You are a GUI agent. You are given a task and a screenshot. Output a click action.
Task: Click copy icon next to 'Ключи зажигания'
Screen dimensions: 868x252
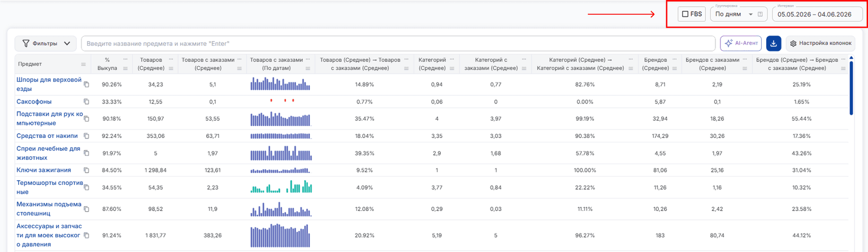pos(86,170)
